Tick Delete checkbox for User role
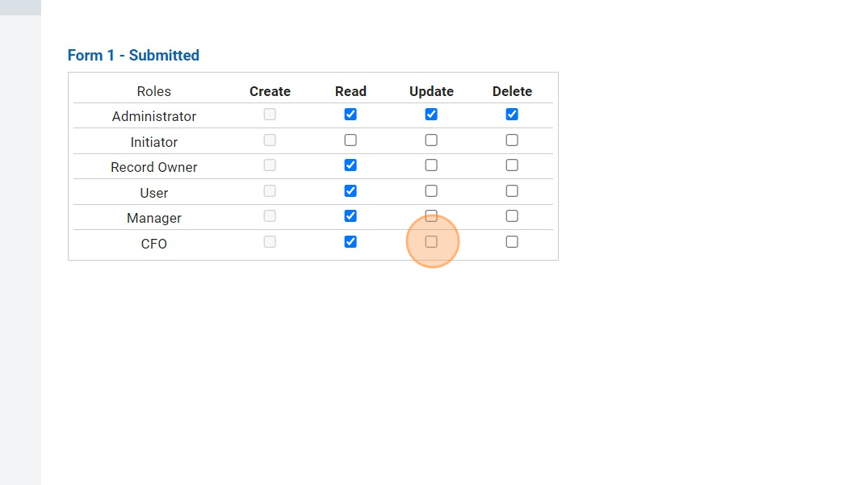868x485 pixels. point(512,191)
